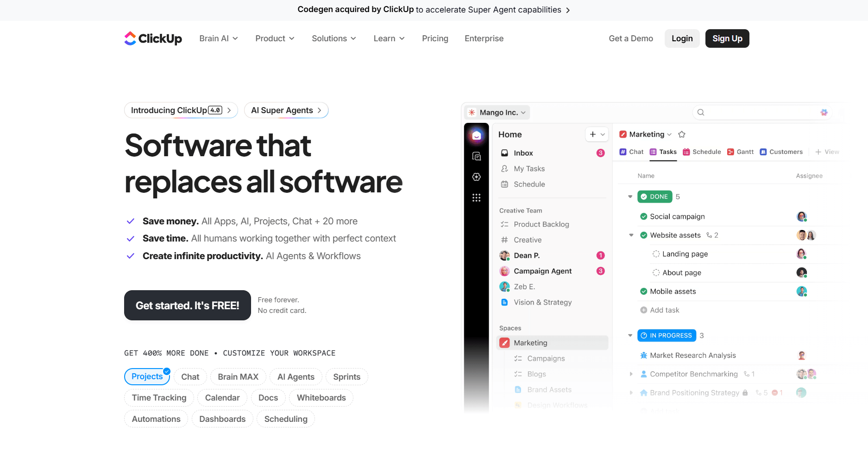The image size is (868, 452).
Task: Toggle the Landing page status circle
Action: 656,254
